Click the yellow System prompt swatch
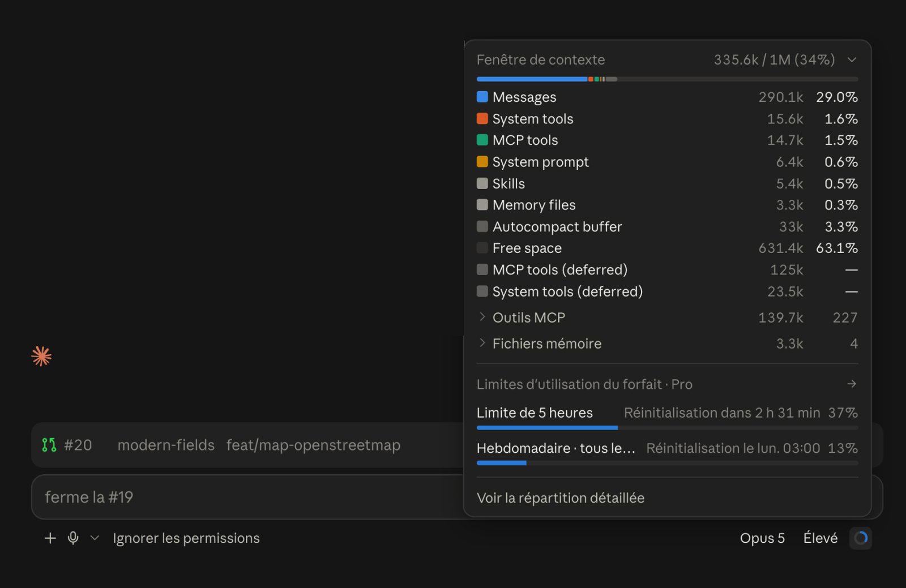The image size is (906, 588). (482, 161)
